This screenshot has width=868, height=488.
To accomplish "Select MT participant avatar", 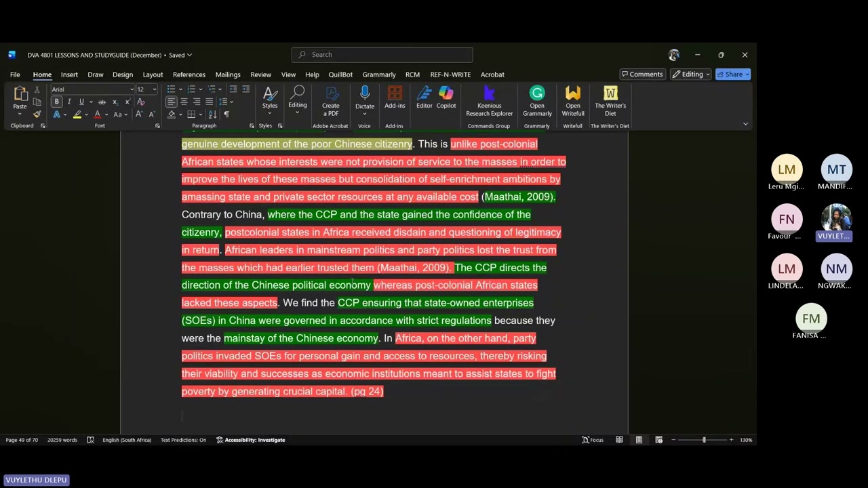I will [836, 169].
